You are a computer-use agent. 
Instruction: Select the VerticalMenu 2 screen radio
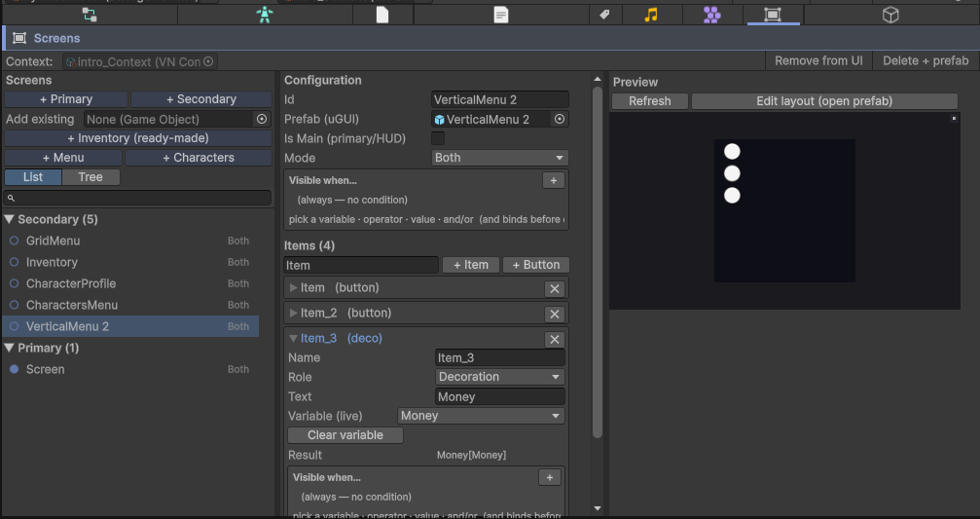pos(14,326)
